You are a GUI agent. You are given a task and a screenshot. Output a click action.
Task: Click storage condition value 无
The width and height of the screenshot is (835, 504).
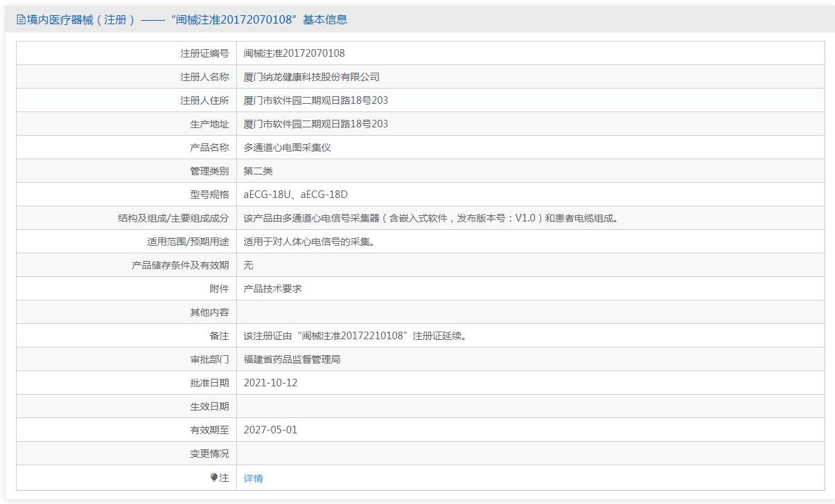coord(249,265)
